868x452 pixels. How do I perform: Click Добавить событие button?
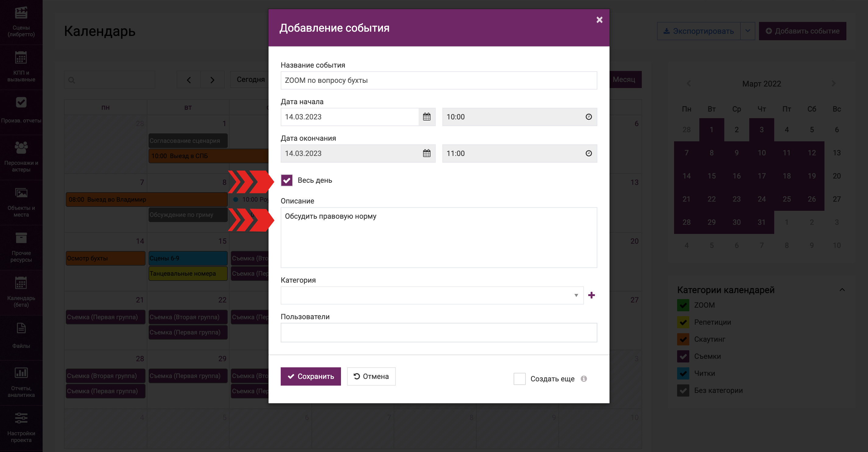(x=803, y=31)
